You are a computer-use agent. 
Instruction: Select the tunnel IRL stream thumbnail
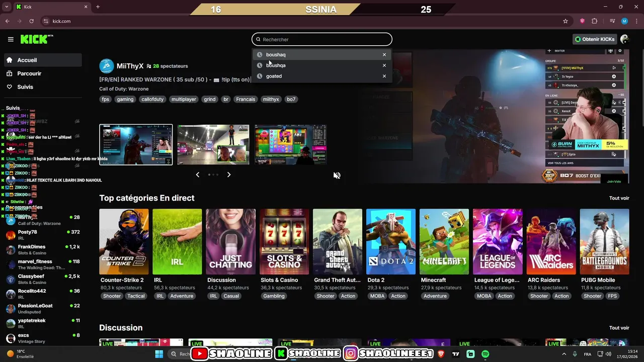coord(213,145)
